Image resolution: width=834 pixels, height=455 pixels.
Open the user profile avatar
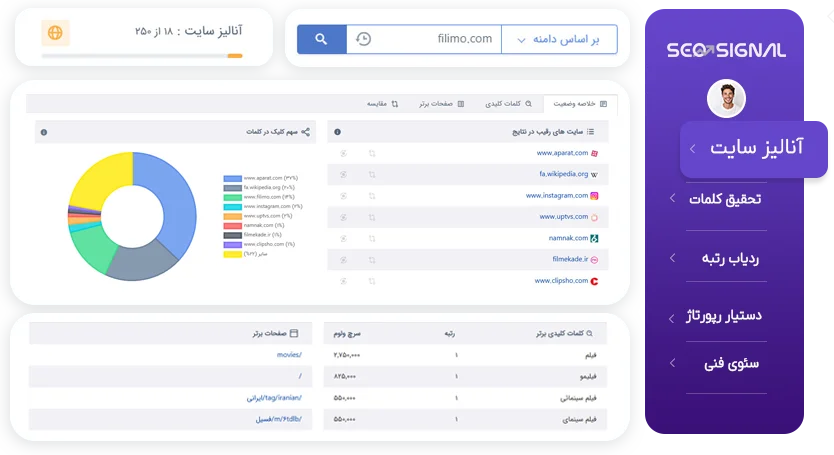click(x=726, y=98)
